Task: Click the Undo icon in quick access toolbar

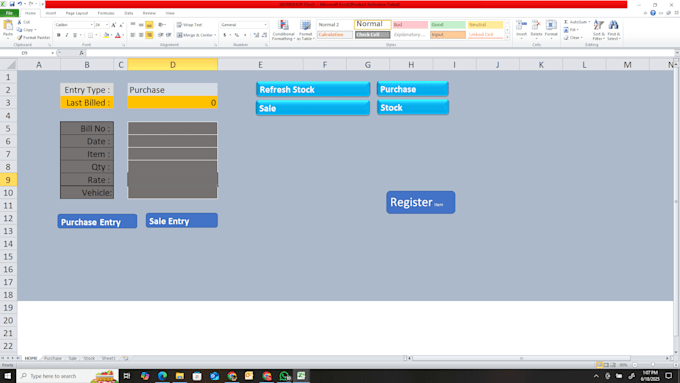Action: [20, 4]
